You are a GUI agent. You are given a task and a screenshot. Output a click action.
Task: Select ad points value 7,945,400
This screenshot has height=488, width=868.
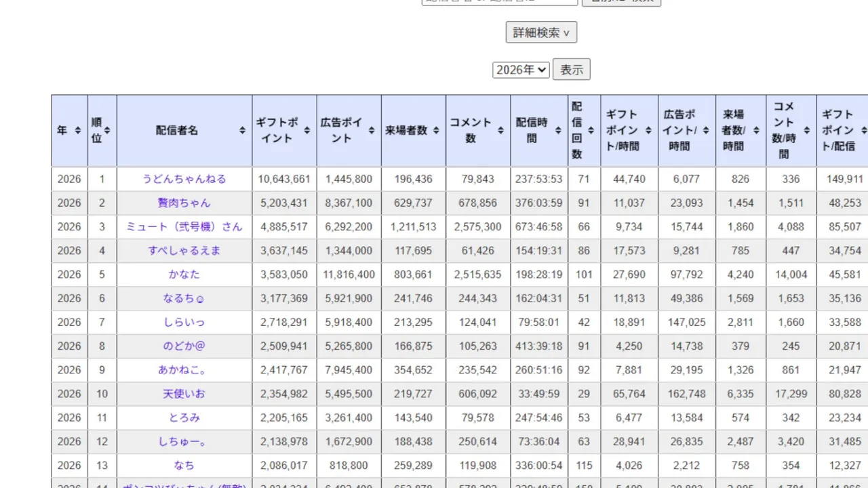[349, 370]
